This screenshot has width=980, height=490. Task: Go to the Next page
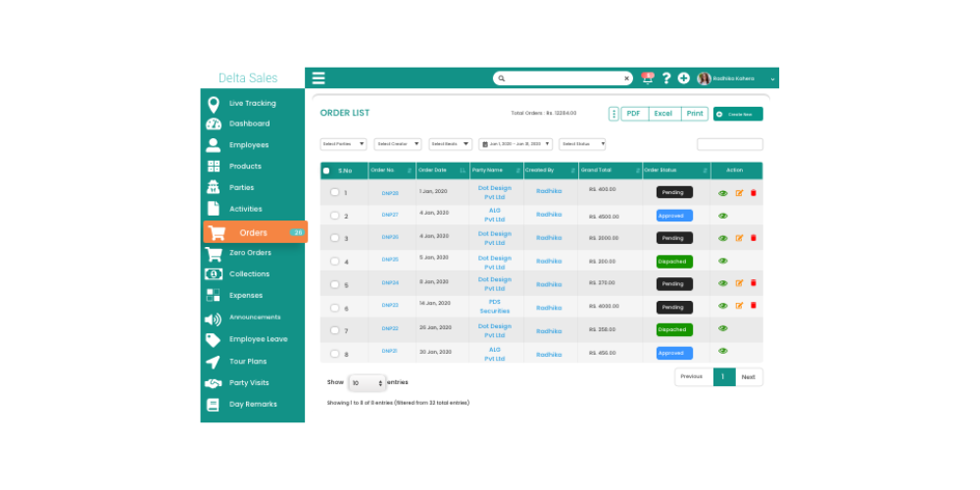pos(749,377)
